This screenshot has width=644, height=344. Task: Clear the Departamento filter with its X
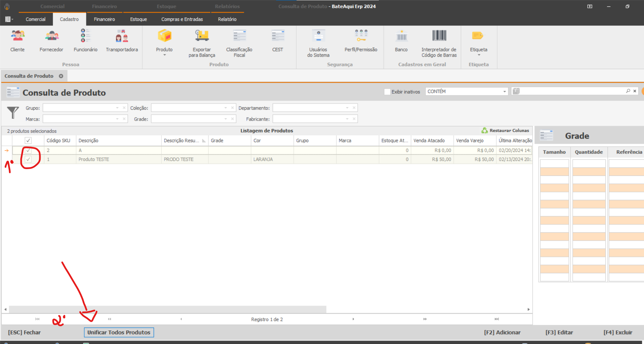[x=354, y=108]
